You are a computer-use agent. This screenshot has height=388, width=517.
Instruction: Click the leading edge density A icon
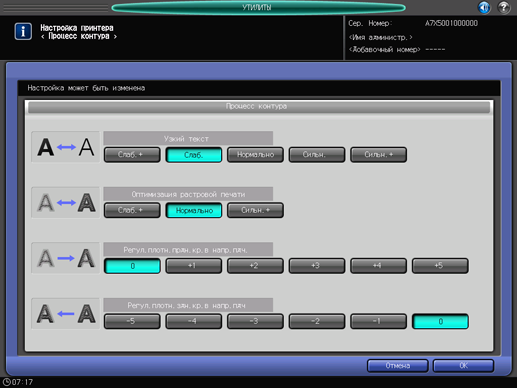pos(66,258)
